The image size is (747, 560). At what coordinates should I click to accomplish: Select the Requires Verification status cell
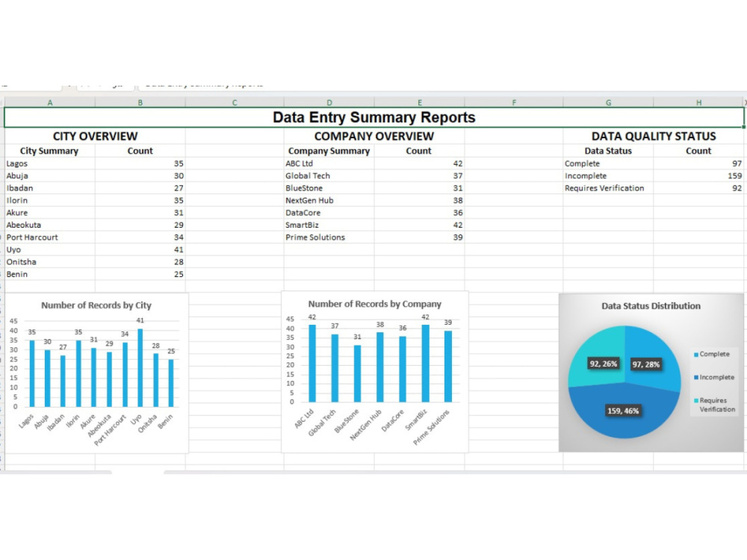coord(608,188)
